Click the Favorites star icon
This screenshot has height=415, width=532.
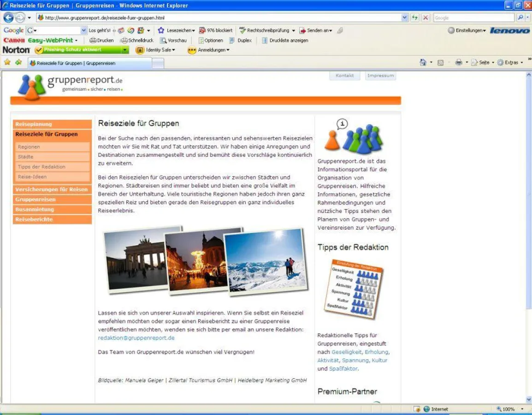(x=7, y=62)
